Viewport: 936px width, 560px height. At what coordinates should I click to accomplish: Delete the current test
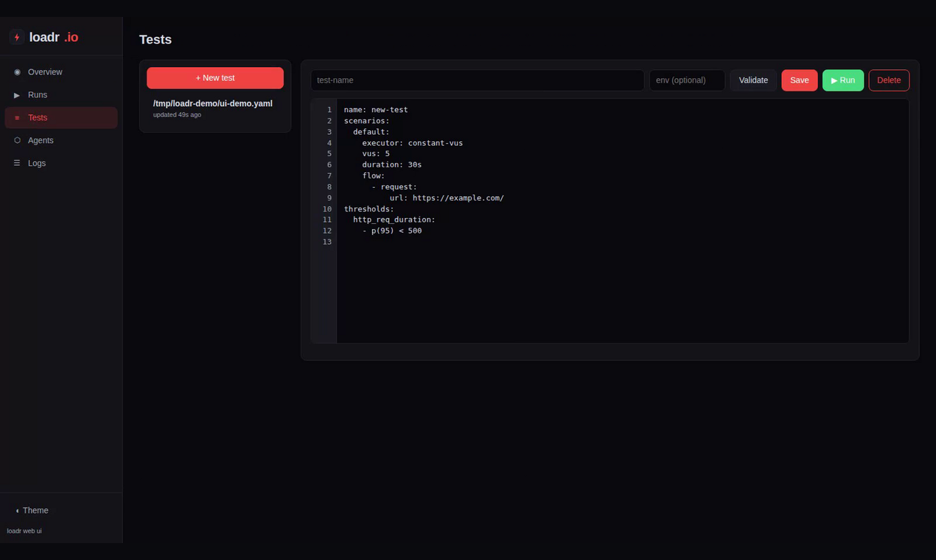889,80
